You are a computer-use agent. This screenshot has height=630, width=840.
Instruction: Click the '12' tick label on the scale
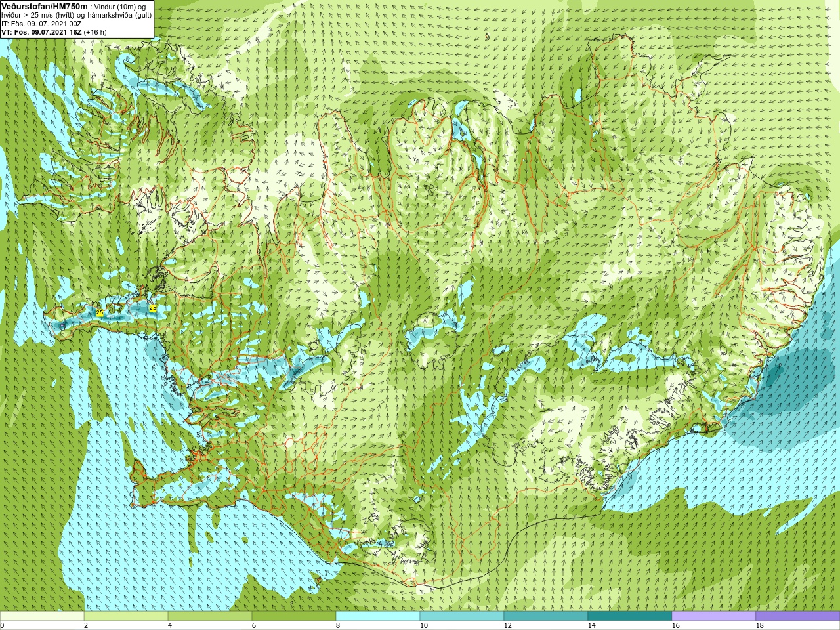[x=508, y=625]
